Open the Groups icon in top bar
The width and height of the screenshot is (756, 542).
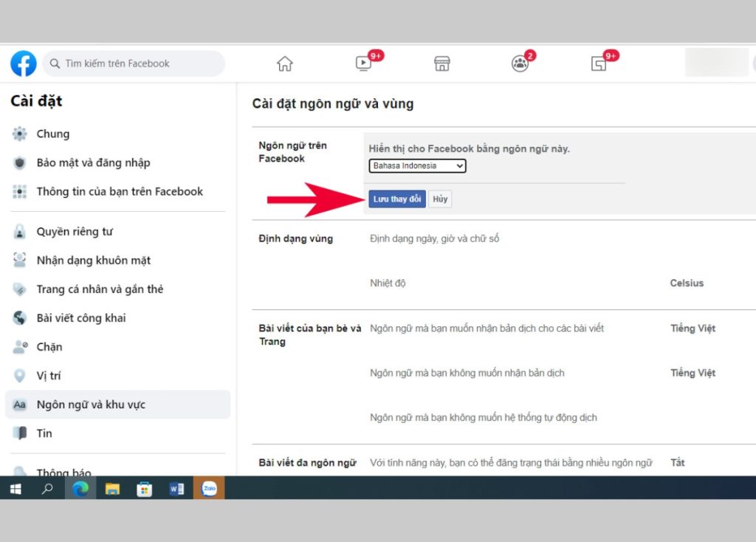[x=520, y=64]
